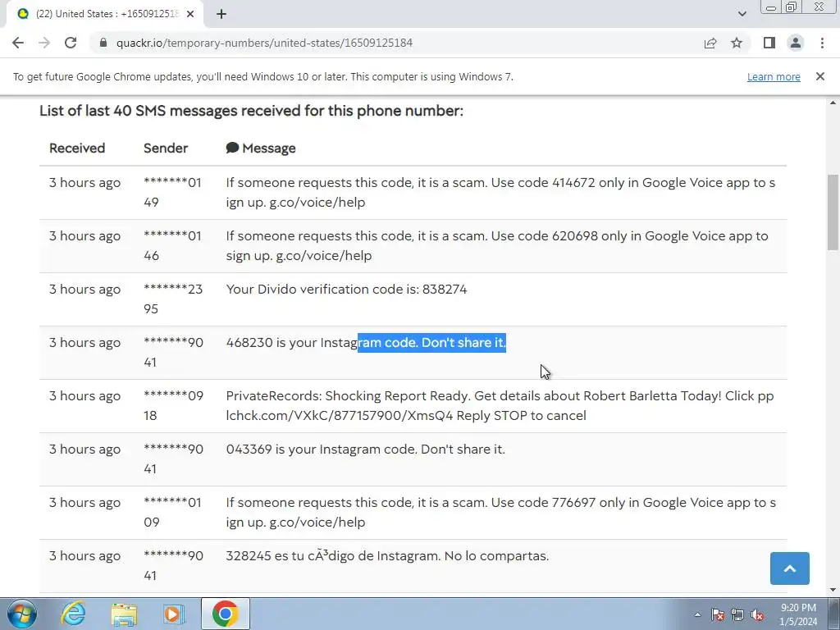Image resolution: width=840 pixels, height=630 pixels.
Task: Click the PrivateRecords Shocking Report message
Action: (500, 406)
